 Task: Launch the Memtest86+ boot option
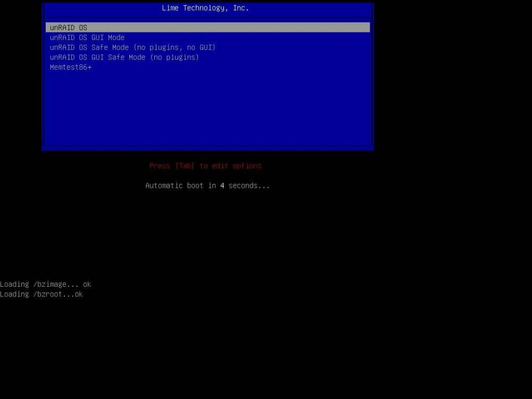pyautogui.click(x=71, y=67)
